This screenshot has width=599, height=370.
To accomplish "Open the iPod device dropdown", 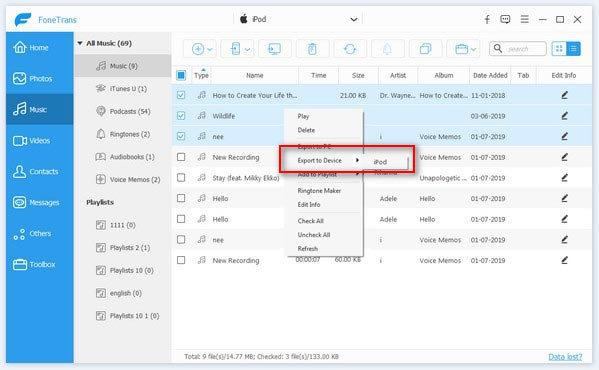I will [x=354, y=19].
